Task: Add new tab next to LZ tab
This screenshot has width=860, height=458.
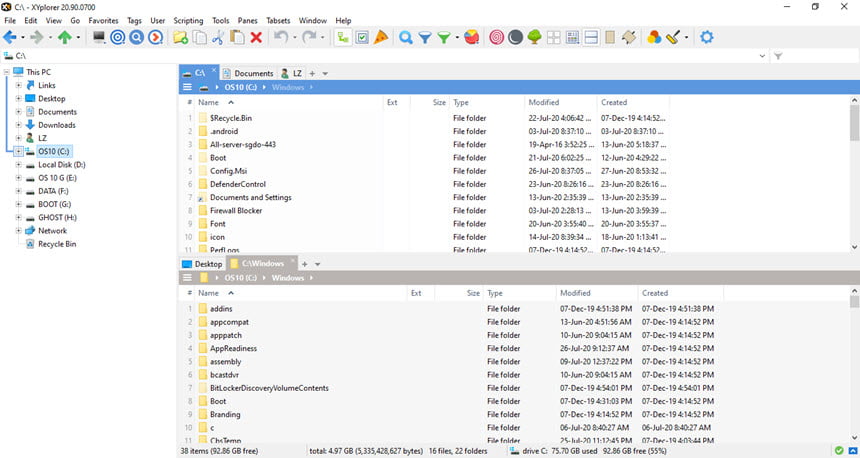Action: pos(312,73)
